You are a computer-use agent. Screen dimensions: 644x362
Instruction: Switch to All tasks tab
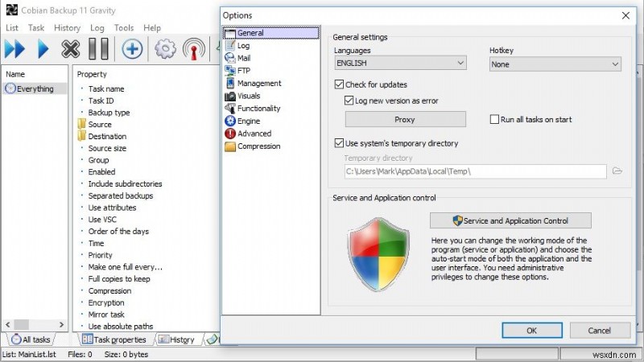click(31, 339)
